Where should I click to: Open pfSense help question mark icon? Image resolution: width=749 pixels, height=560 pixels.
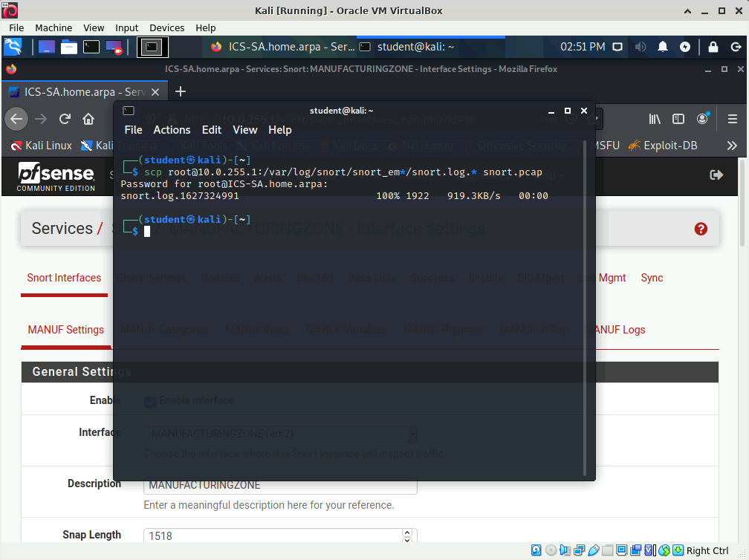(701, 229)
